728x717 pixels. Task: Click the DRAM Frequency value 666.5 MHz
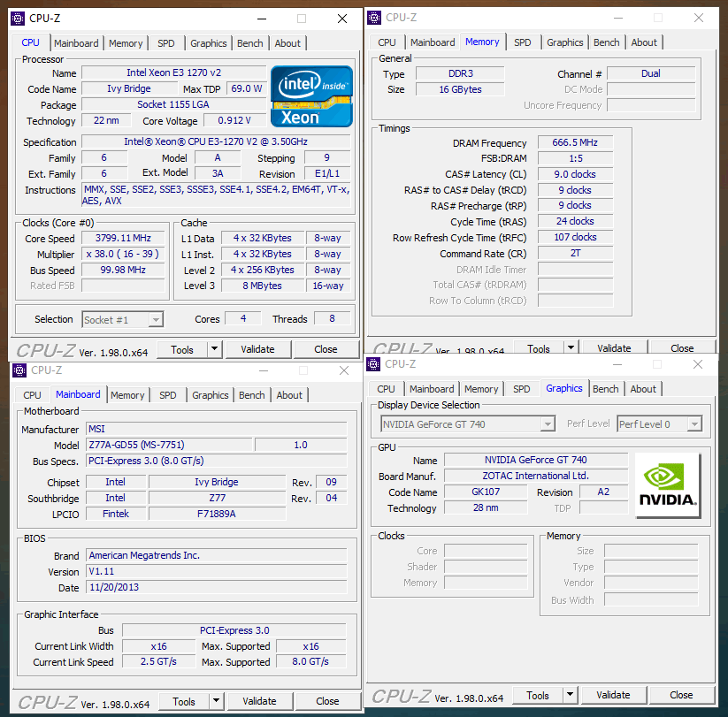[x=575, y=142]
